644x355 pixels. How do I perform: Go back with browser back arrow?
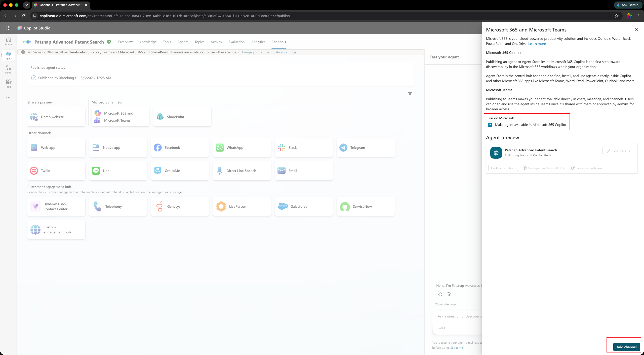click(6, 16)
